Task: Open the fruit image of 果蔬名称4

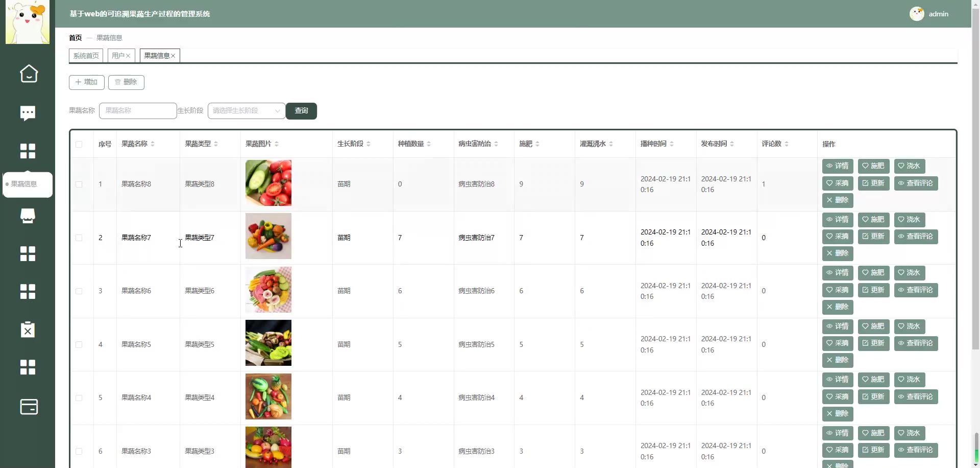Action: pos(268,396)
